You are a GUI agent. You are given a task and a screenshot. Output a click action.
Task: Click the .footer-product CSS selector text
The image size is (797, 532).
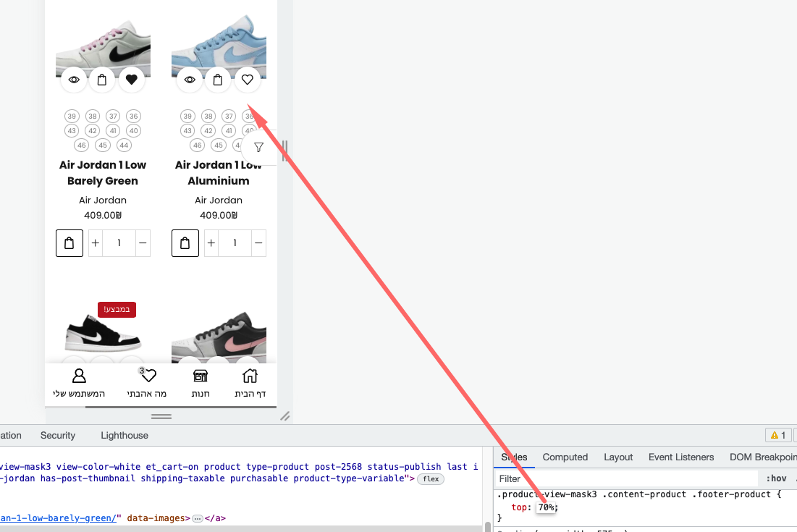coord(731,494)
